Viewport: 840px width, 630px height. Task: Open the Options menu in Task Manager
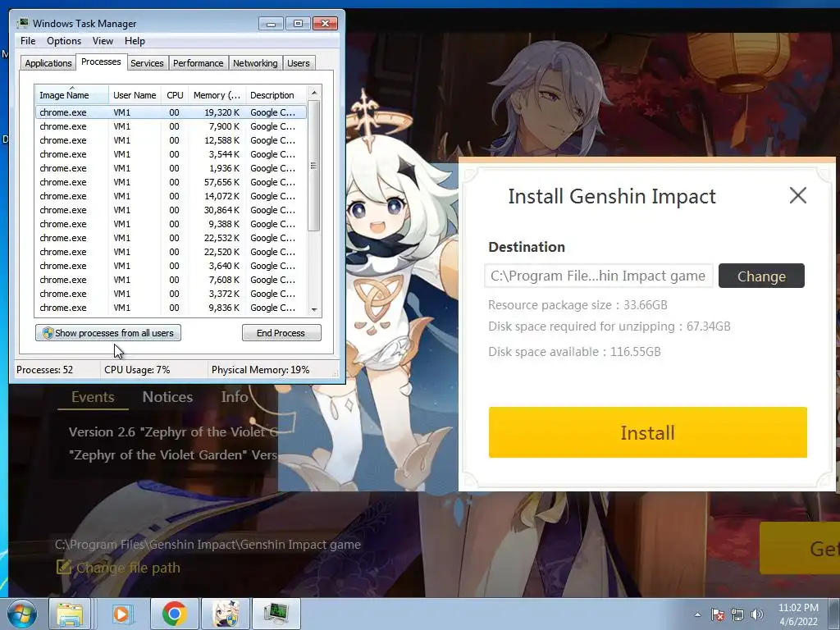(64, 41)
